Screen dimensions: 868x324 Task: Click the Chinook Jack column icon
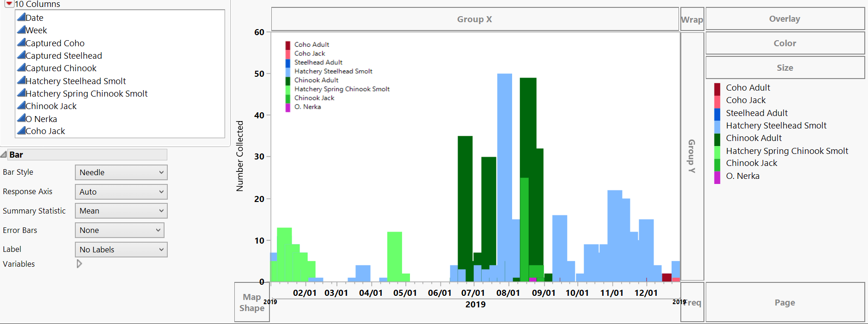point(21,105)
